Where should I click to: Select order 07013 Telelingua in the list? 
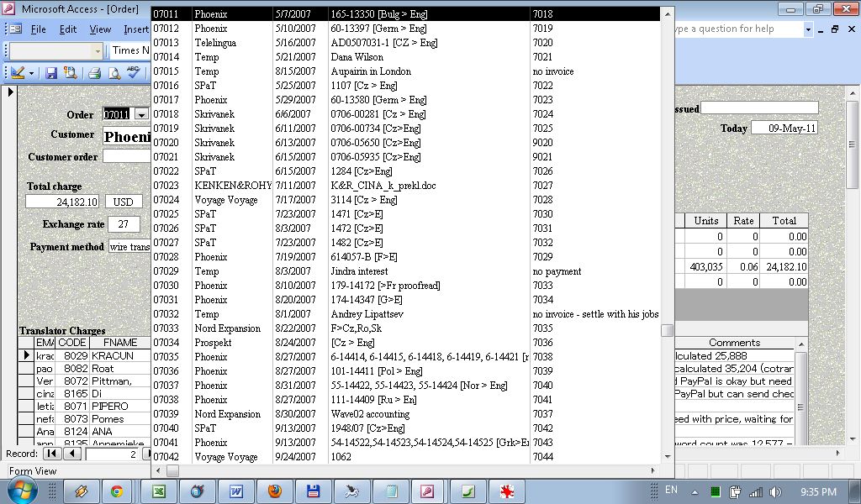pos(406,43)
